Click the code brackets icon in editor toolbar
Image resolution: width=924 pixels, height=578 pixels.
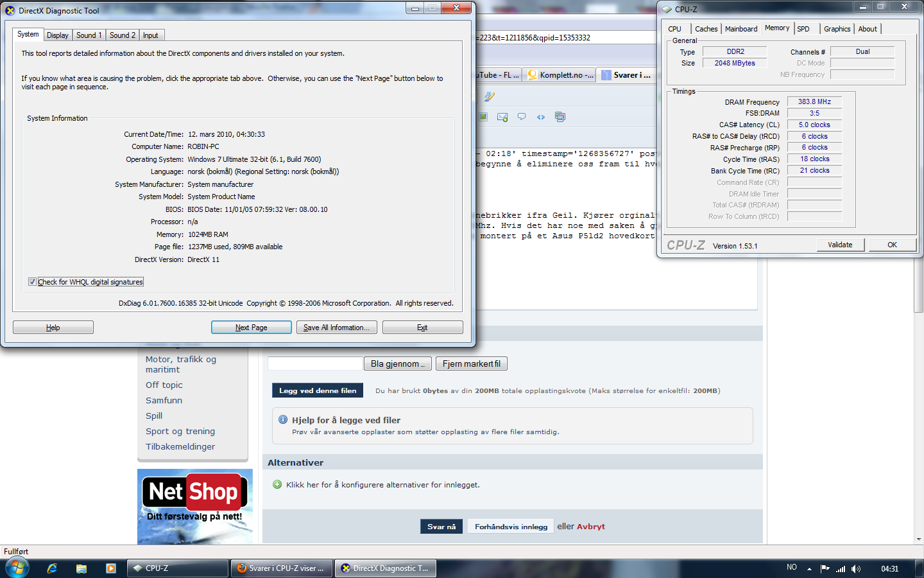[x=541, y=117]
